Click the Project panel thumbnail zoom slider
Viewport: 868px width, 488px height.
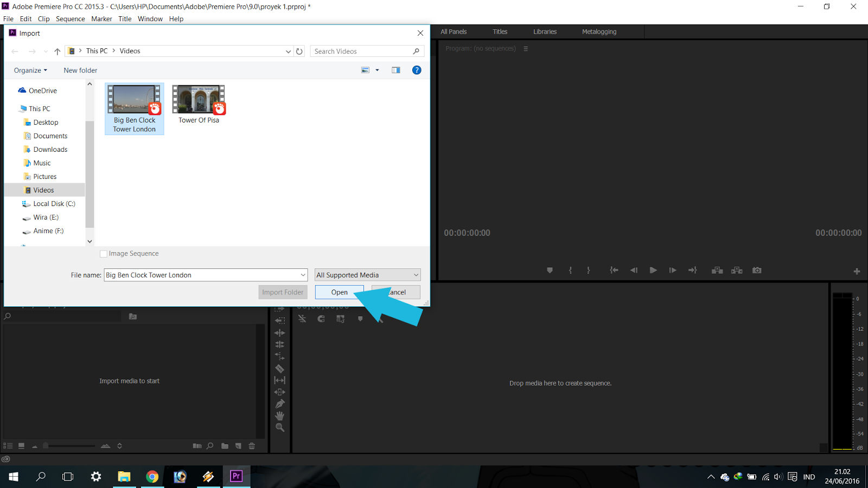69,446
